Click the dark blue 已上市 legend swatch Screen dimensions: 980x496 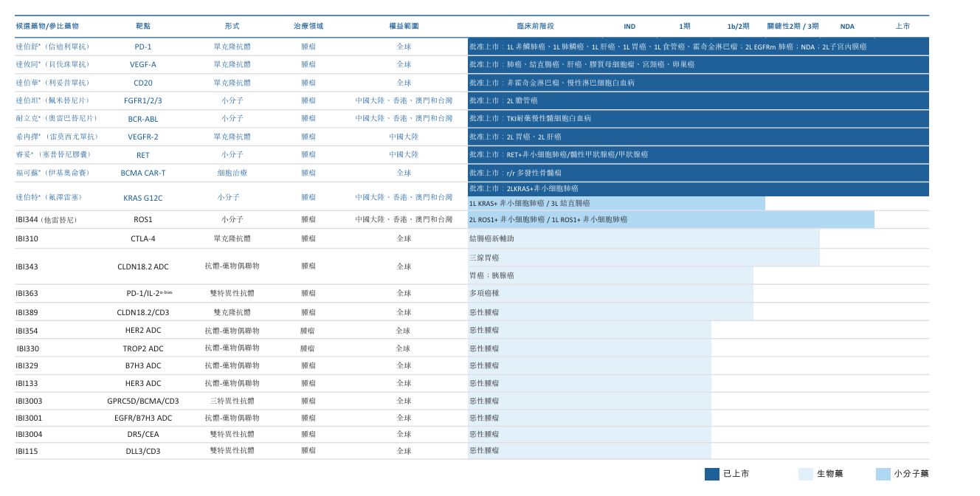712,474
